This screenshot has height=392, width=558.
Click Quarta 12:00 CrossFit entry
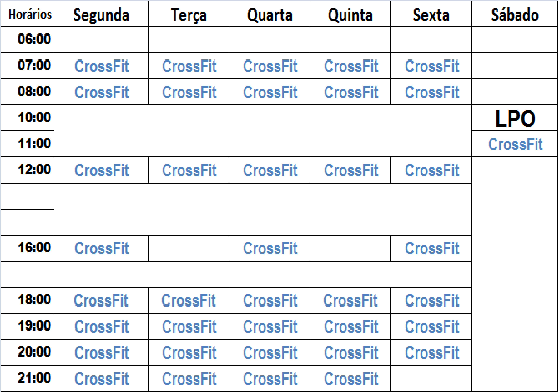pyautogui.click(x=270, y=170)
